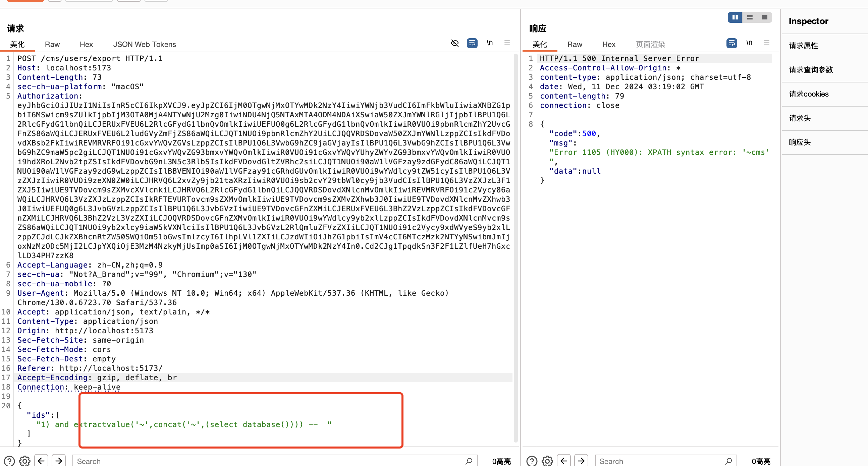868x466 pixels.
Task: Go to previous match in request search
Action: coord(41,461)
